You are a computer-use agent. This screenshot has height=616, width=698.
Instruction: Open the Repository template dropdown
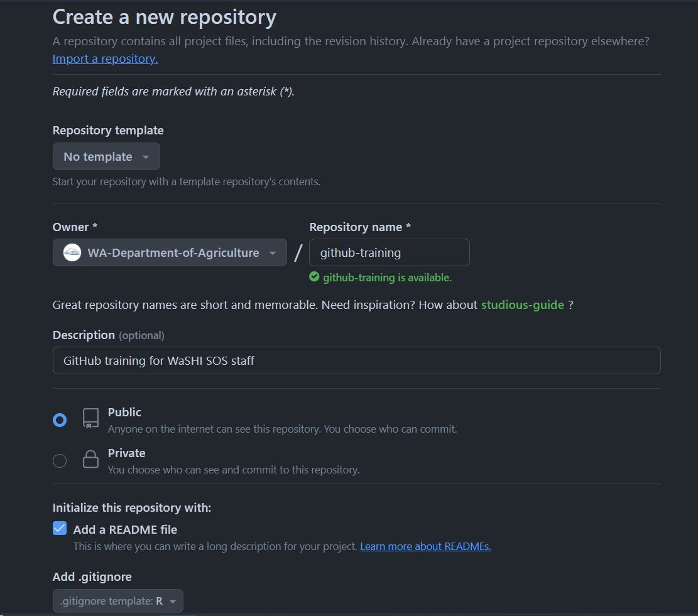[99, 157]
